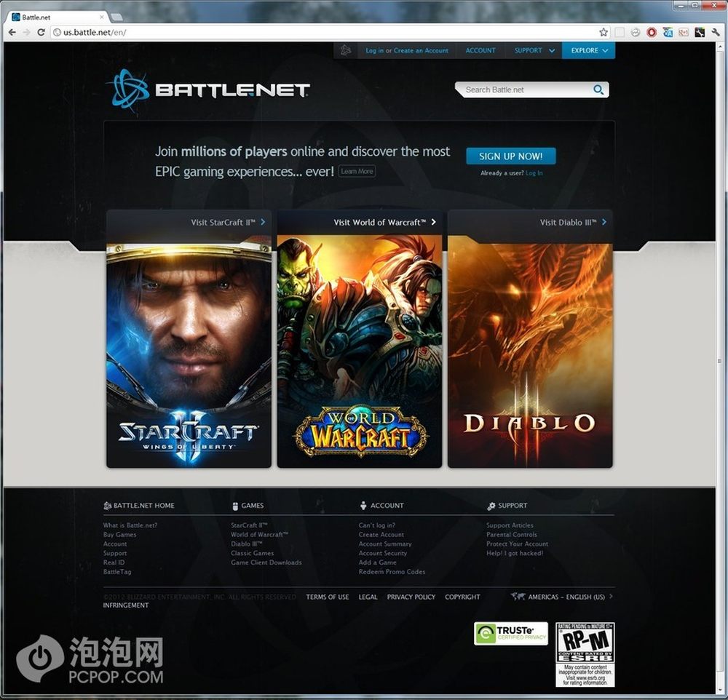728x700 pixels.
Task: Select the Battle.net browser tab
Action: [57, 17]
